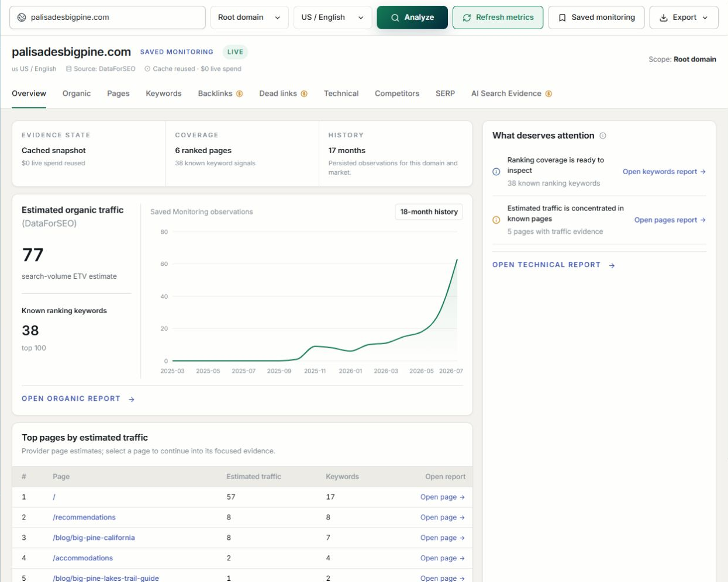Click the coin badge next to Backlinks

coord(239,93)
